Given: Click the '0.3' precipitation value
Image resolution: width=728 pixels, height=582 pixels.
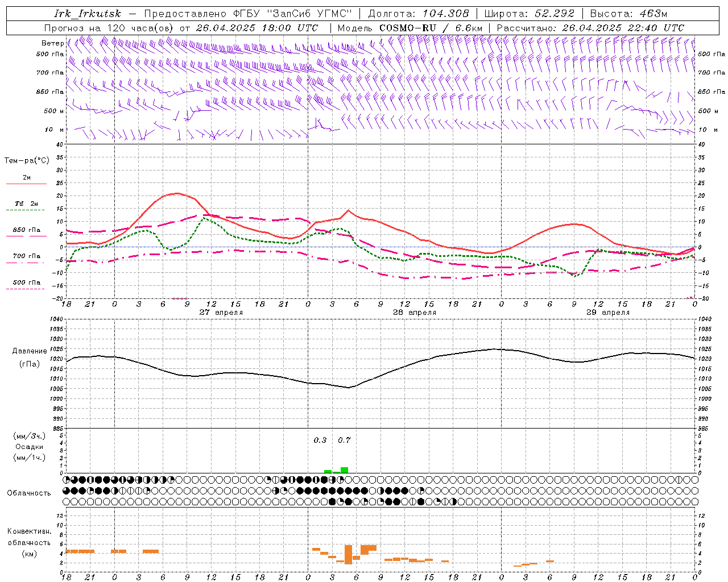Looking at the screenshot, I should tap(320, 440).
